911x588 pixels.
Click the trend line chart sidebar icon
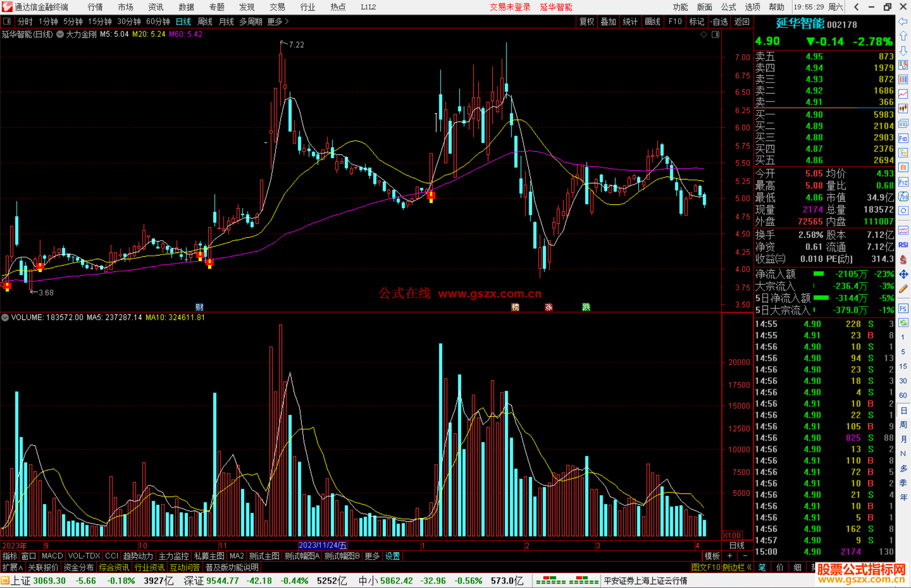[x=903, y=94]
